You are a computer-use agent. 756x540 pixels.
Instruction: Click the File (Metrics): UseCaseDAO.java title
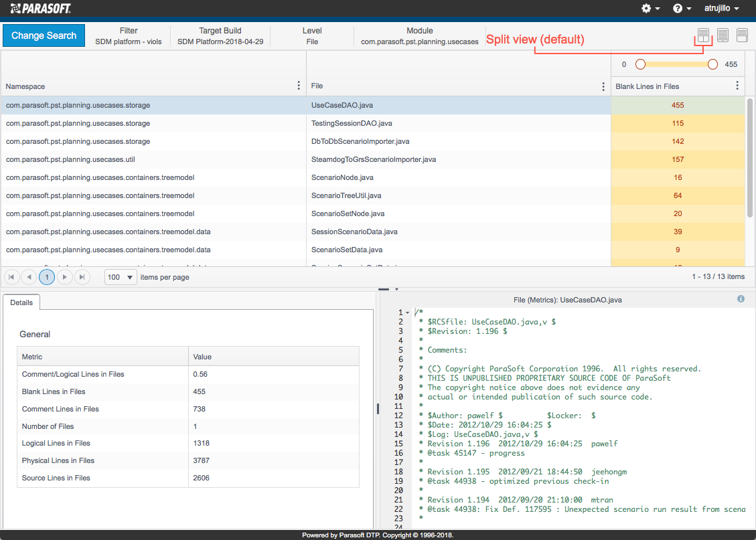(x=567, y=300)
